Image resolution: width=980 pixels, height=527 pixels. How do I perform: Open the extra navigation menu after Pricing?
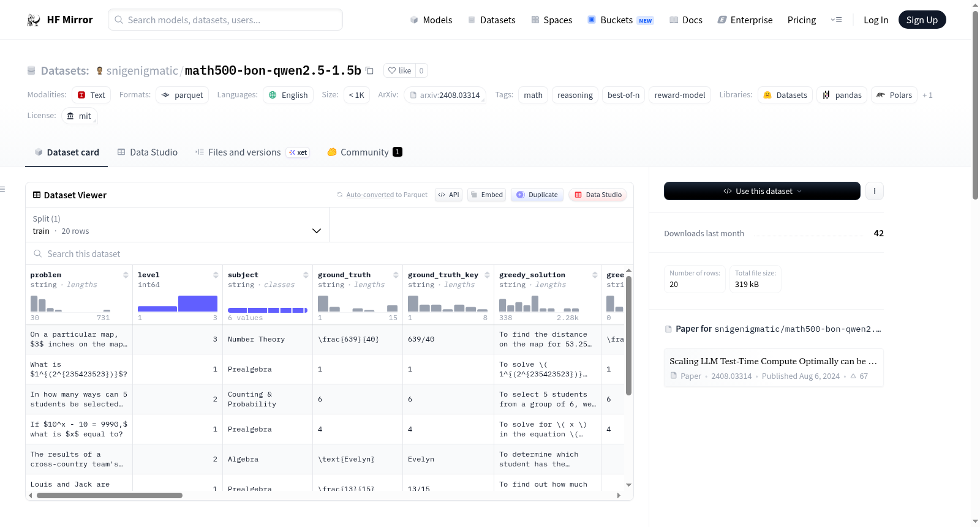pos(836,20)
